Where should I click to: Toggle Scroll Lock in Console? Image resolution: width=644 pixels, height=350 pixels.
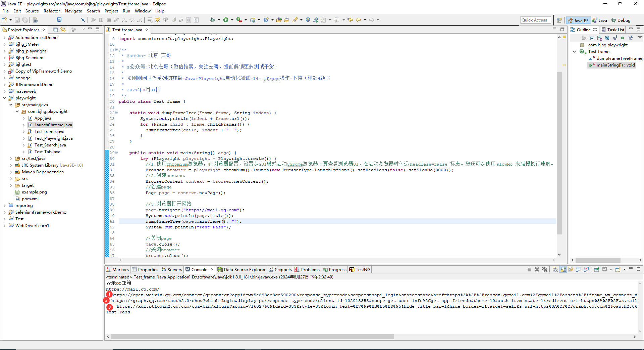(563, 269)
